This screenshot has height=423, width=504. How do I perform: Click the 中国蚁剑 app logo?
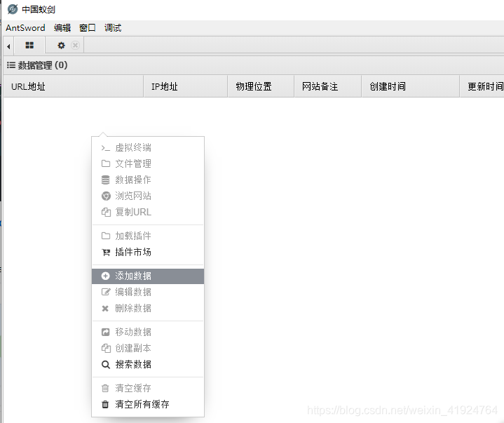tap(13, 9)
